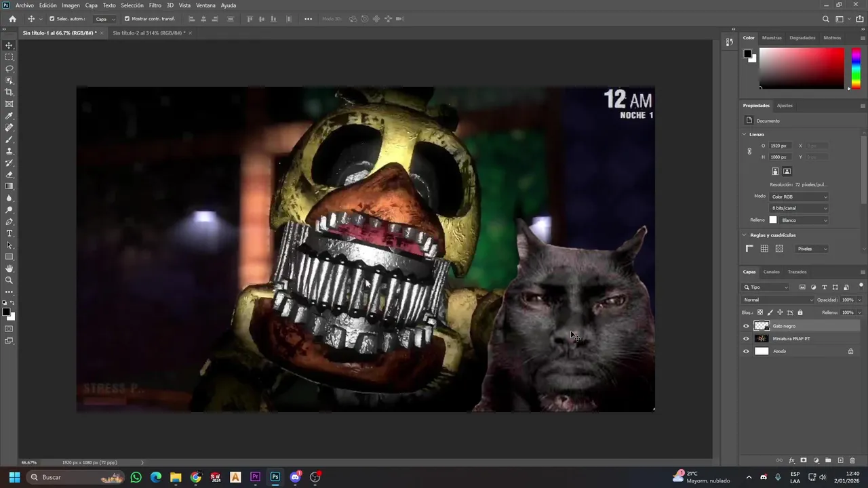Add a layer mask to the layer
This screenshot has height=488, width=868.
tap(804, 461)
